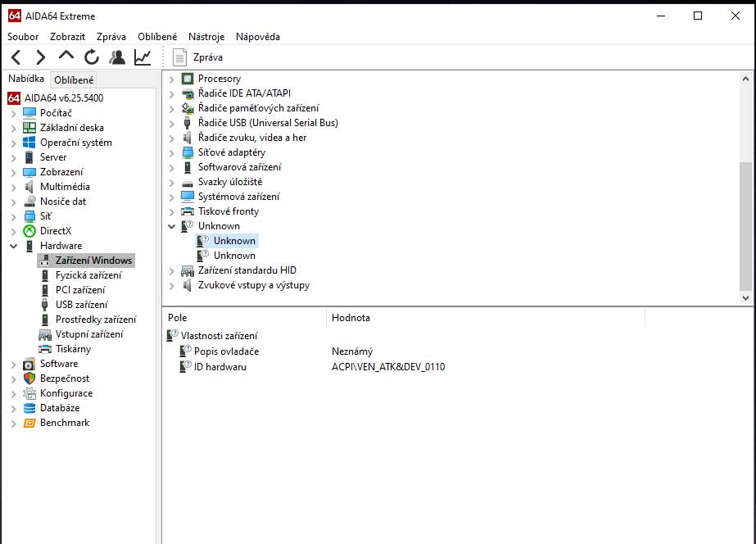Click the Zpráva report document icon
756x544 pixels.
pos(180,57)
